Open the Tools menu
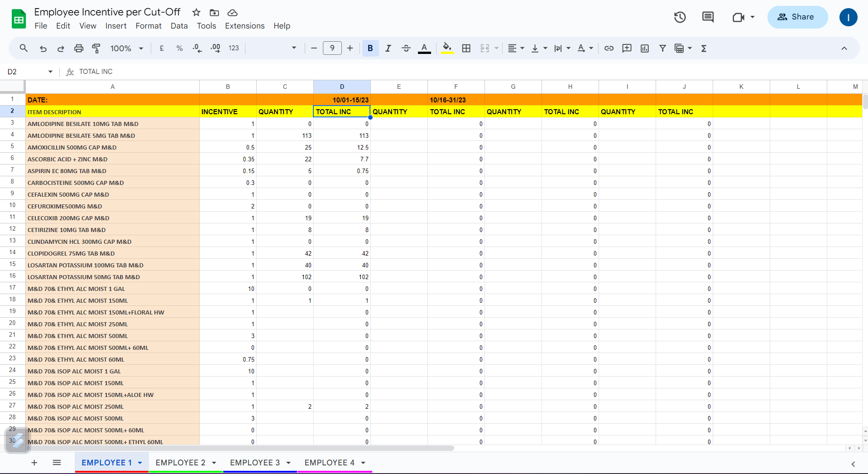Viewport: 868px width, 474px height. pyautogui.click(x=206, y=26)
